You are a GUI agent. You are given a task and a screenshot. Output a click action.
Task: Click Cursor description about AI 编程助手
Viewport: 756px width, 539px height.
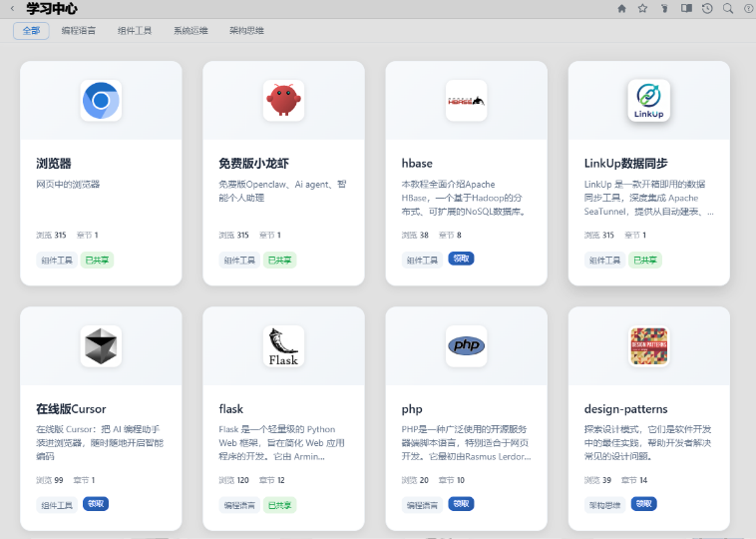click(x=100, y=442)
